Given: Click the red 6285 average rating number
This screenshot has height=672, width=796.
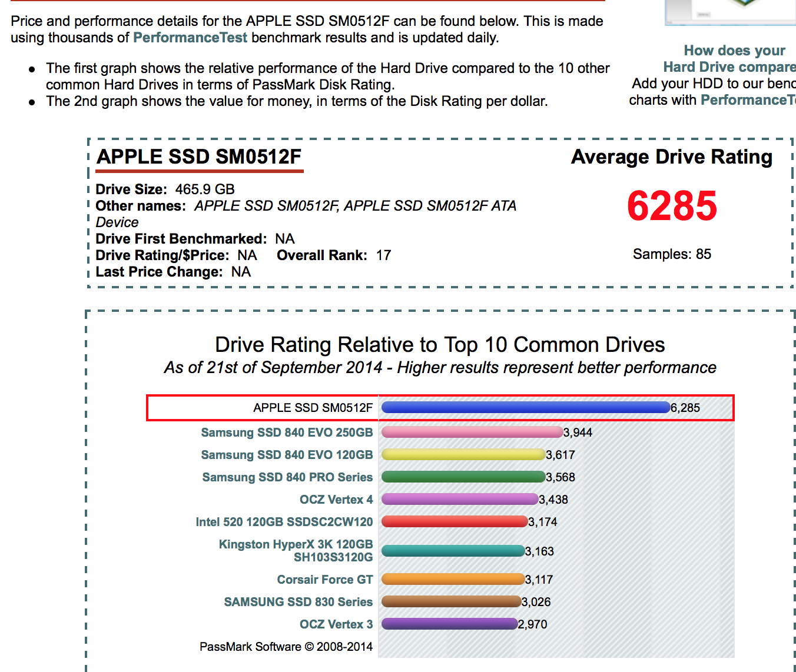Looking at the screenshot, I should tap(672, 206).
